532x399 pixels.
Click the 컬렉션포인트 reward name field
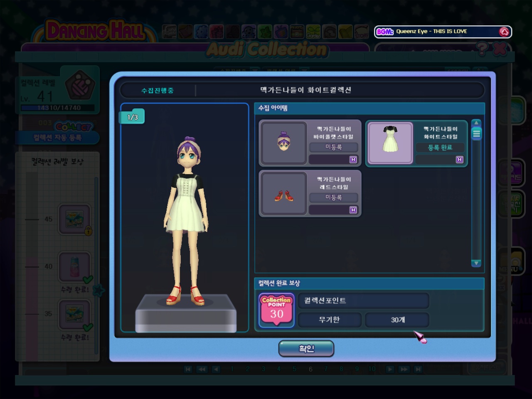coord(364,300)
